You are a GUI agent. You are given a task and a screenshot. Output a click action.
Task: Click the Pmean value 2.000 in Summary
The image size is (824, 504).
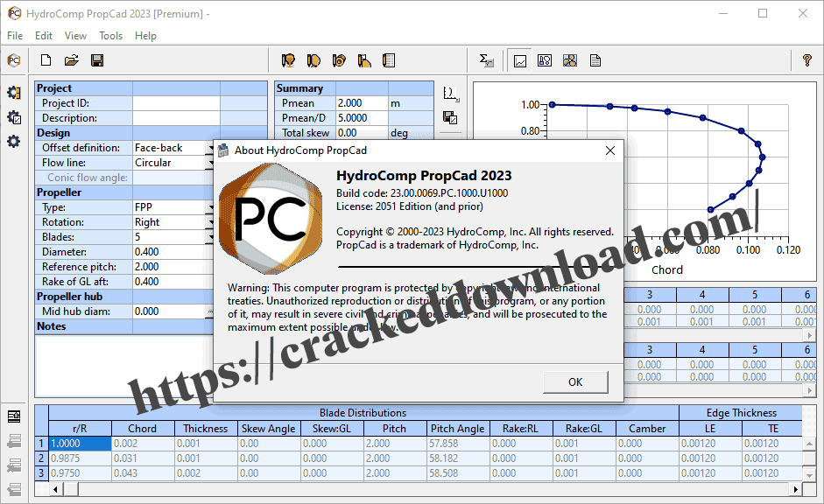point(362,103)
